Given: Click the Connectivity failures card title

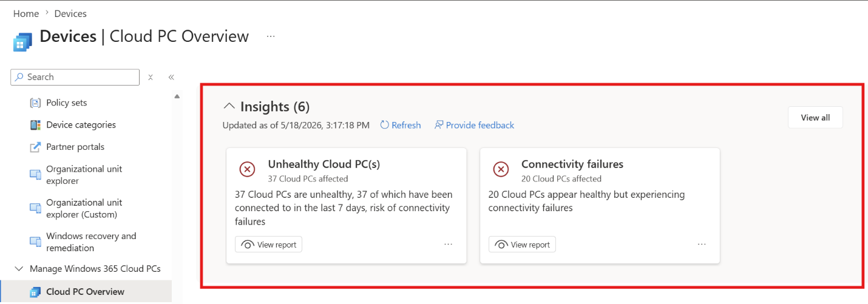Looking at the screenshot, I should [572, 164].
